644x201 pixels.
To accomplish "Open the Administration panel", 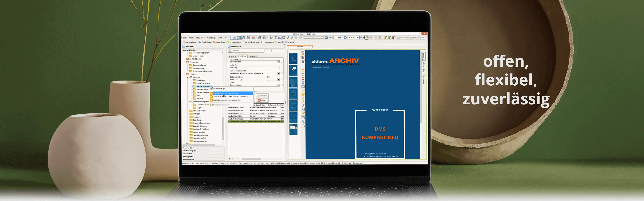I will coord(203,160).
